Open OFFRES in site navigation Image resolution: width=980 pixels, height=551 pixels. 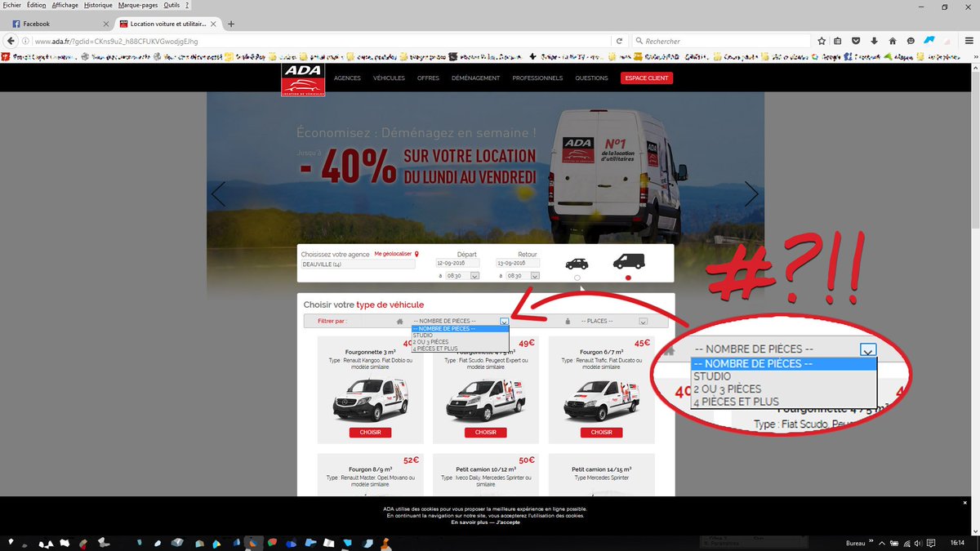click(x=428, y=78)
